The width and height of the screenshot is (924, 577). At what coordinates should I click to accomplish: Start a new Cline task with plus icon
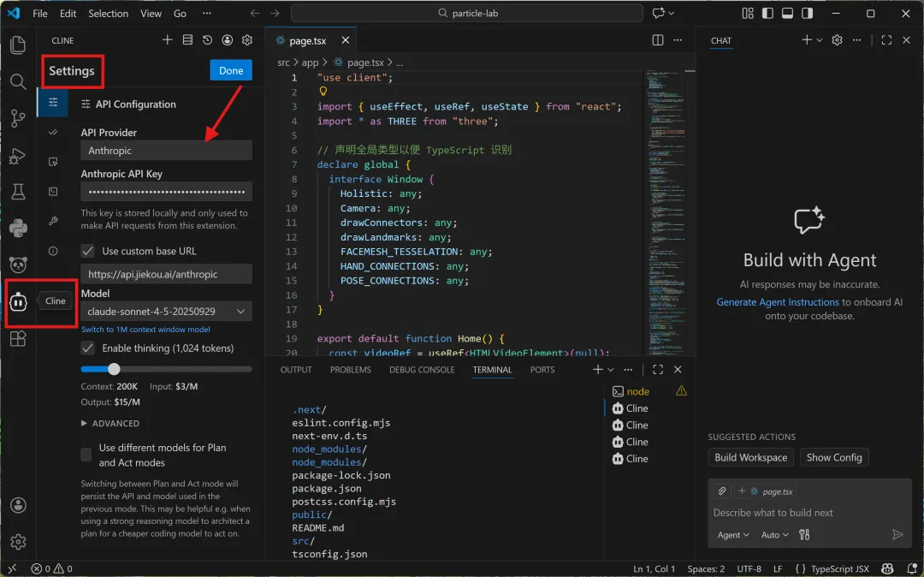168,39
